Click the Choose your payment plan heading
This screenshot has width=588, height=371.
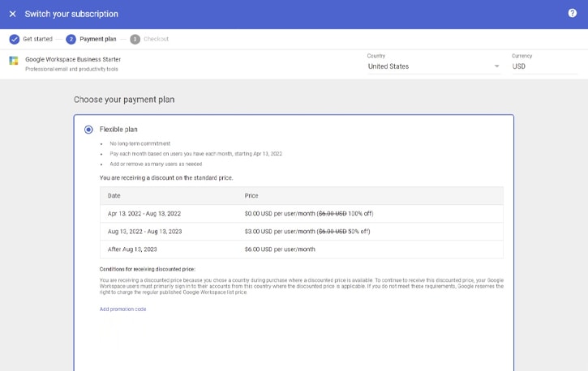tap(124, 100)
